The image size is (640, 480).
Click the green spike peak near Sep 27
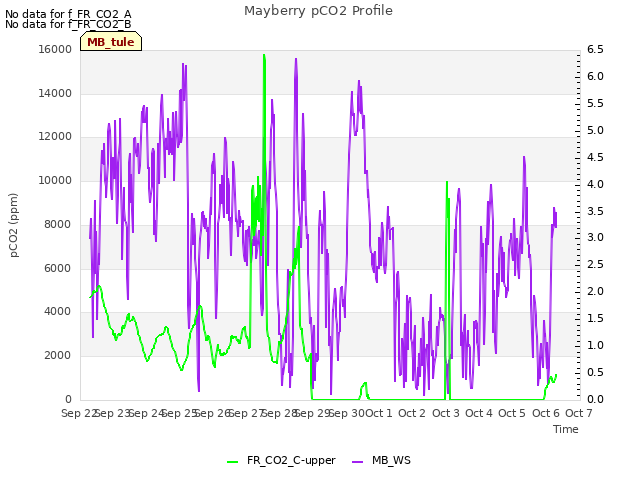pos(264,55)
